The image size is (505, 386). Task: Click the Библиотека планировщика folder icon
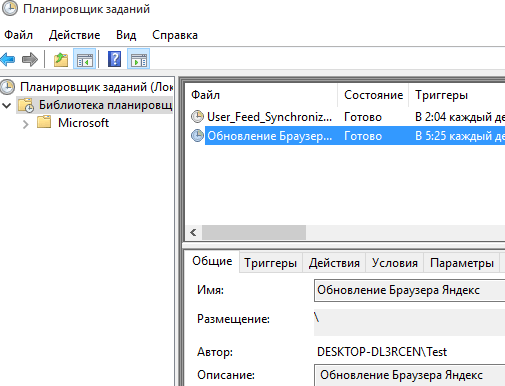26,105
